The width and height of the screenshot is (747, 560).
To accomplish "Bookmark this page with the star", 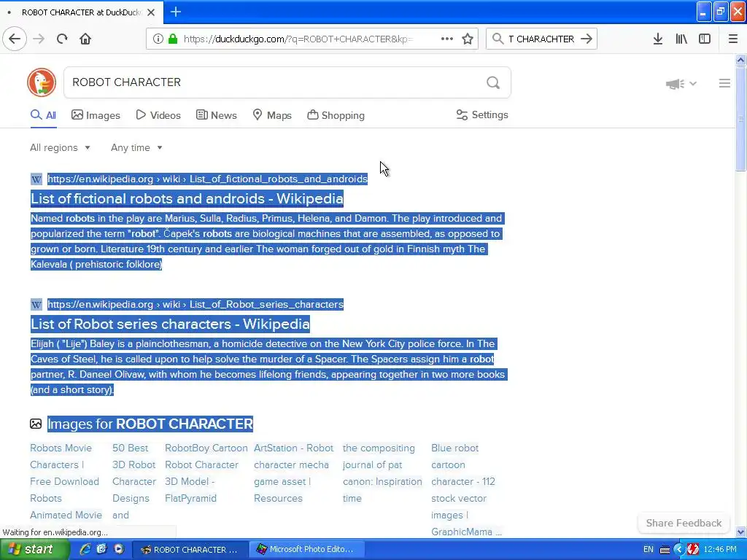I will (x=468, y=39).
